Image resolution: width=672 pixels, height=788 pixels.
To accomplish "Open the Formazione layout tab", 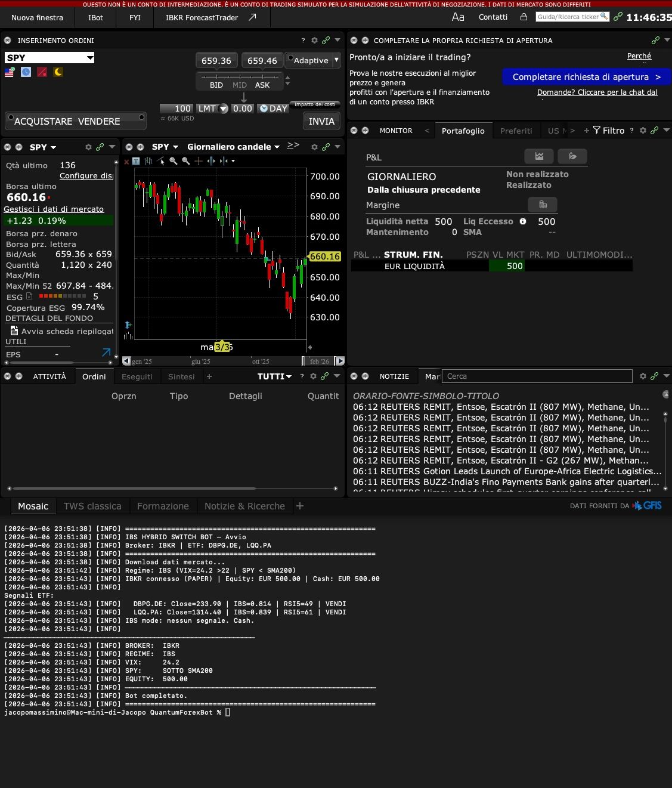I will [163, 506].
